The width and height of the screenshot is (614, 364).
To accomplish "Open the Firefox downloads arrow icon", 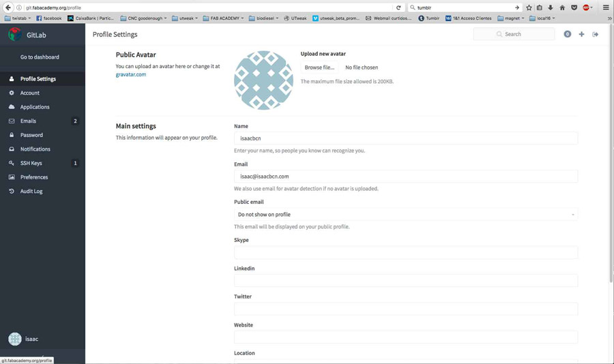I will pos(551,7).
